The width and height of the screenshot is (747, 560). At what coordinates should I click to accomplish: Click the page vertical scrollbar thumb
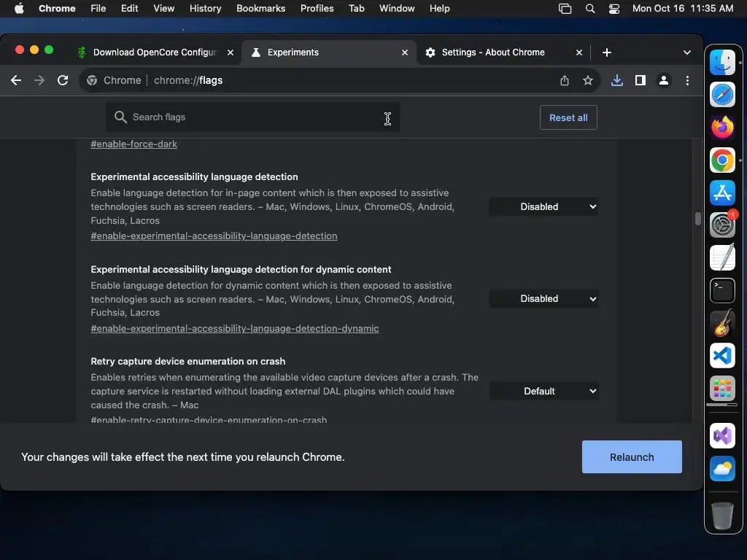pyautogui.click(x=697, y=219)
